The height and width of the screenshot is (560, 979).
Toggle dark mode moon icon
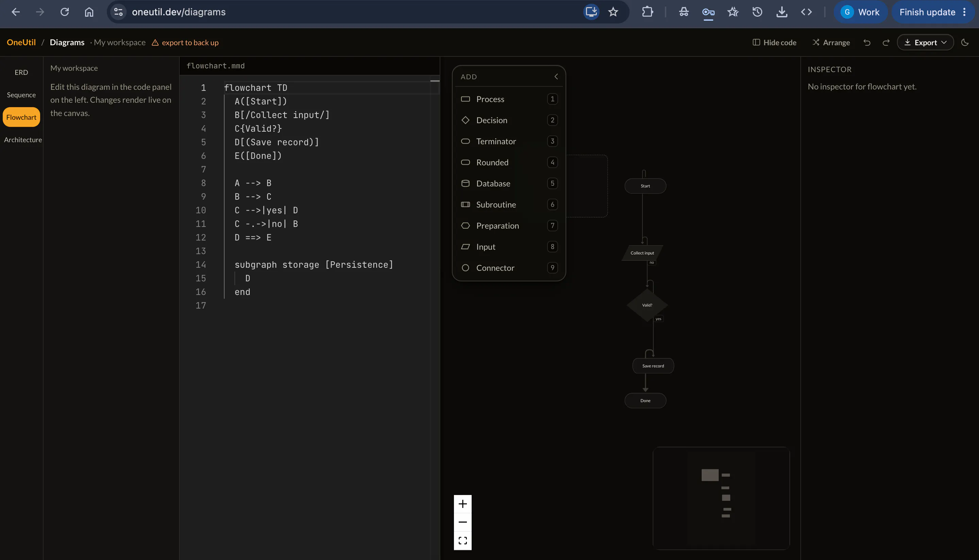click(x=965, y=42)
